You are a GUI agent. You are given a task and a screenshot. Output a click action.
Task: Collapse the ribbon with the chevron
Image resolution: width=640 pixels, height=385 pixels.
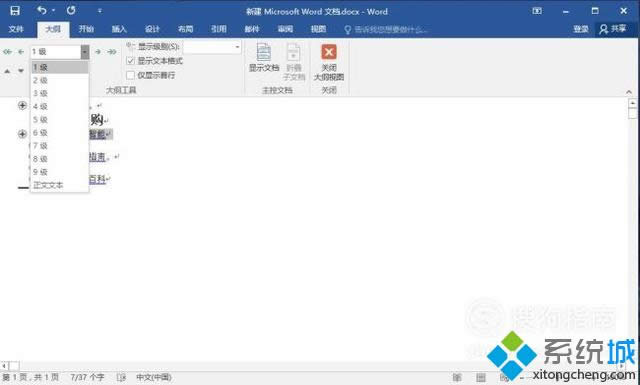click(x=629, y=92)
